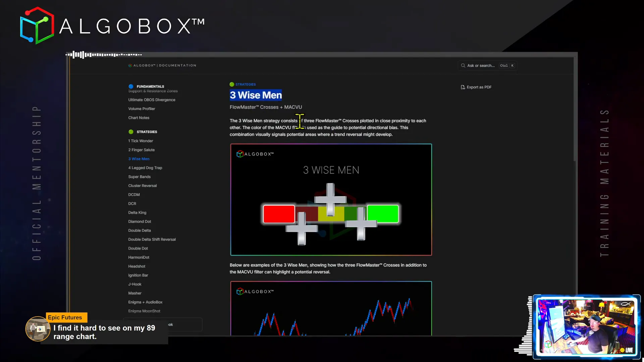The height and width of the screenshot is (362, 644).
Task: Click the Strategies breadcrumb label
Action: 246,84
